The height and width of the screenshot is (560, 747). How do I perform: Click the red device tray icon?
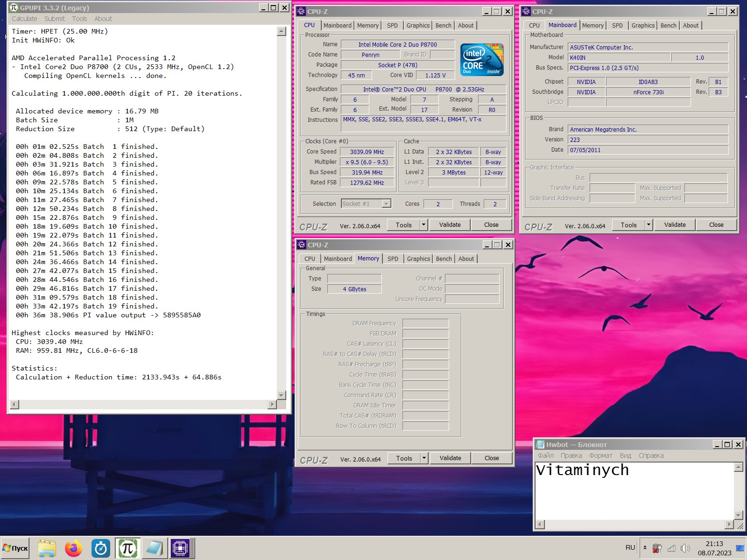pos(657,548)
